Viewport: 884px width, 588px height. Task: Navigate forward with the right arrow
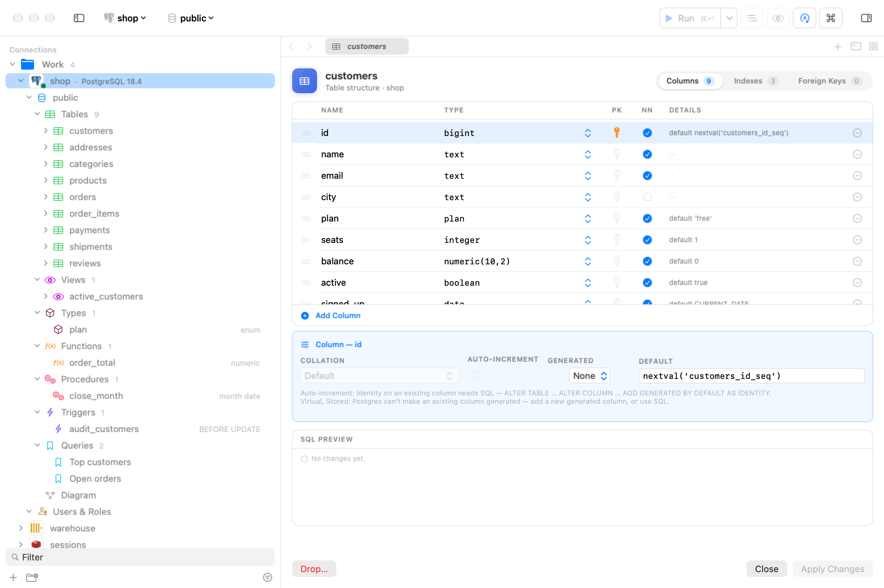(x=309, y=47)
